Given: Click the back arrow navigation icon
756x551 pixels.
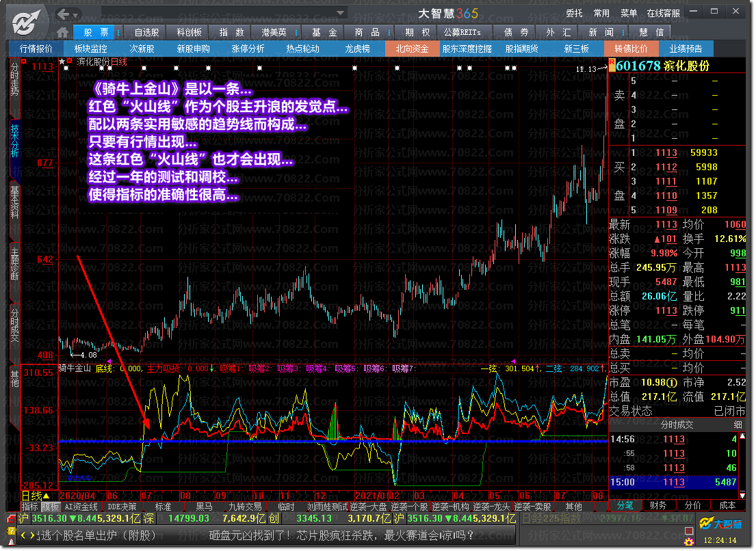Looking at the screenshot, I should pyautogui.click(x=63, y=14).
